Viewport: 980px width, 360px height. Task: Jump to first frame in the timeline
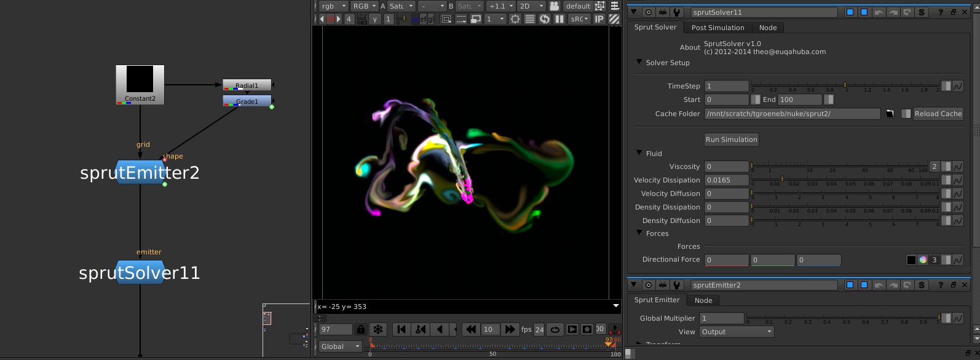tap(401, 330)
